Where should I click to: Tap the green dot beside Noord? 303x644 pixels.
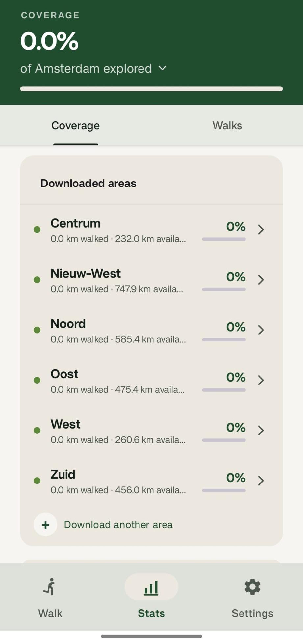(37, 330)
